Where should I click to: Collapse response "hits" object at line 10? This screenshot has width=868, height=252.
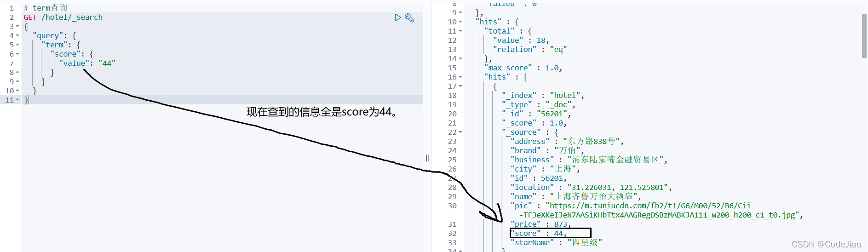pyautogui.click(x=460, y=22)
